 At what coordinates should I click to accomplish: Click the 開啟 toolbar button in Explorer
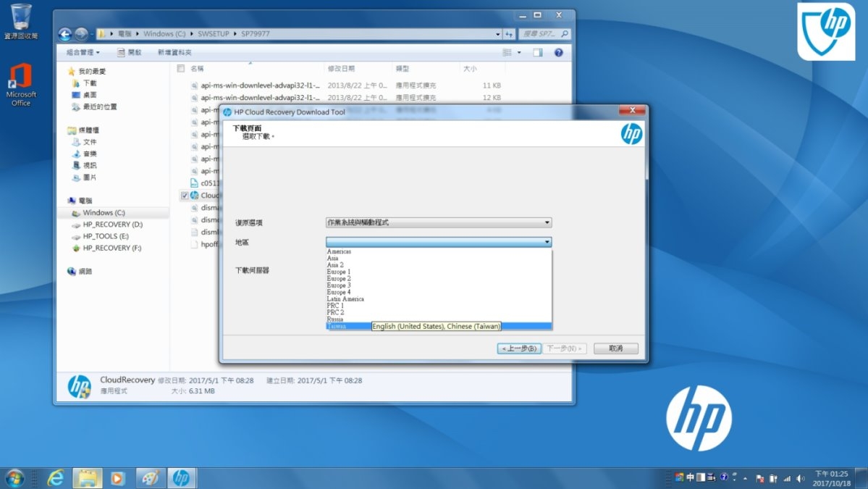pos(130,53)
